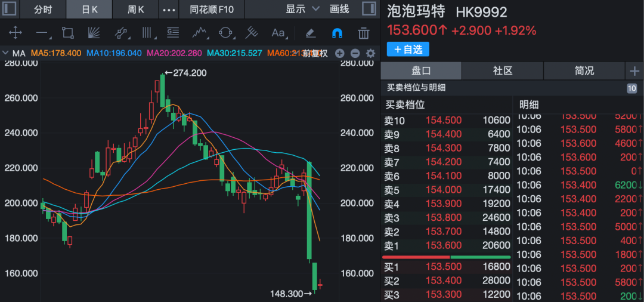
Task: Open the 社区 tab
Action: (x=502, y=70)
